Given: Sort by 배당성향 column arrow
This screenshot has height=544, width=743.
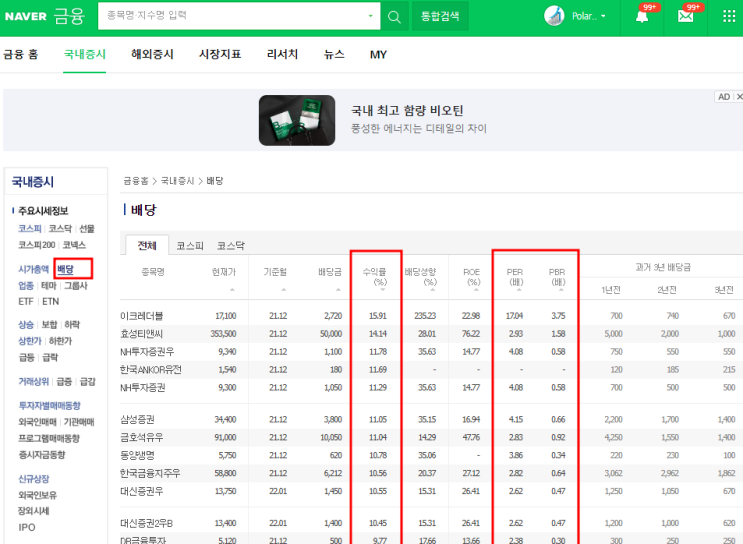Looking at the screenshot, I should click(432, 290).
